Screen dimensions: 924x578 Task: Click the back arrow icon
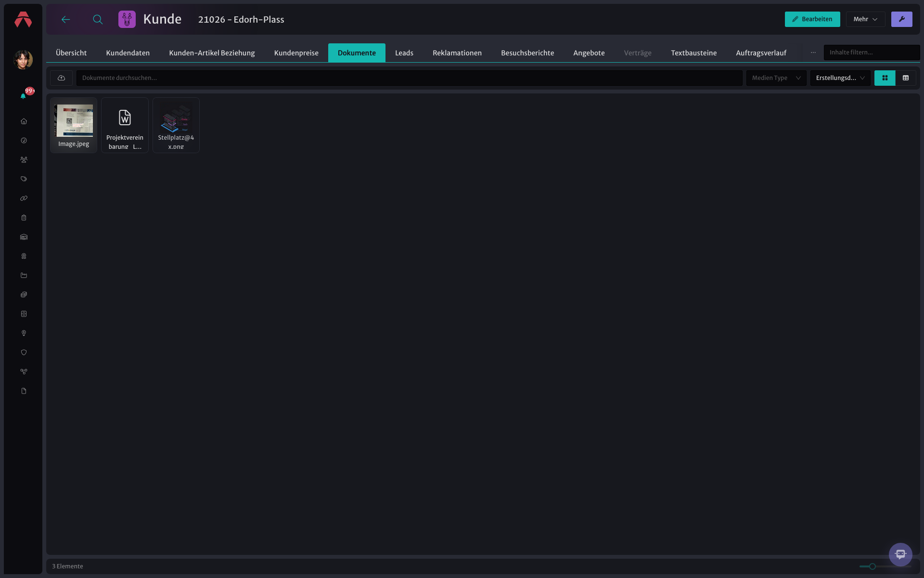click(66, 19)
